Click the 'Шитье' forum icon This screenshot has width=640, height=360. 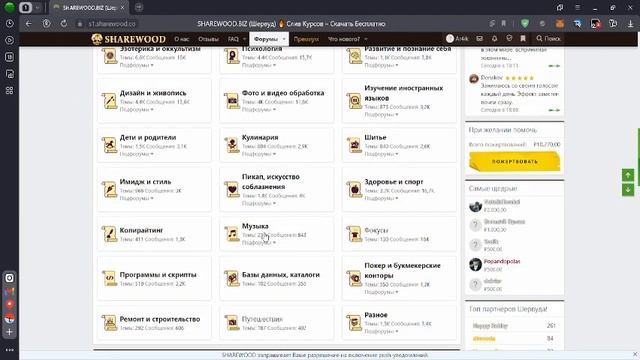pos(354,145)
